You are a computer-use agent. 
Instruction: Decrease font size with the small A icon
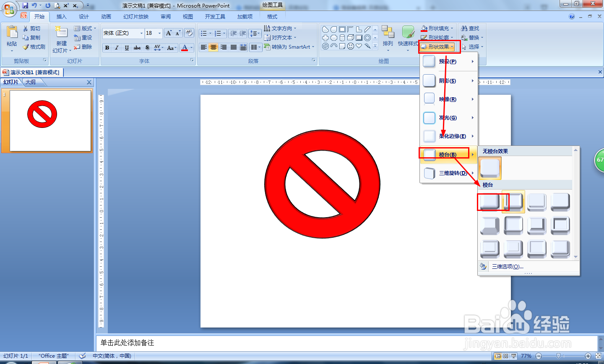tap(178, 33)
